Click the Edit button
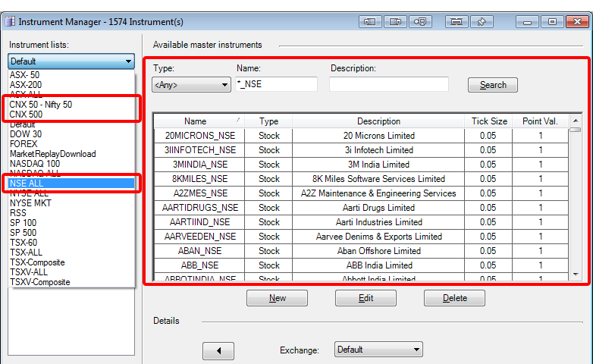The height and width of the screenshot is (364, 593). click(x=366, y=298)
